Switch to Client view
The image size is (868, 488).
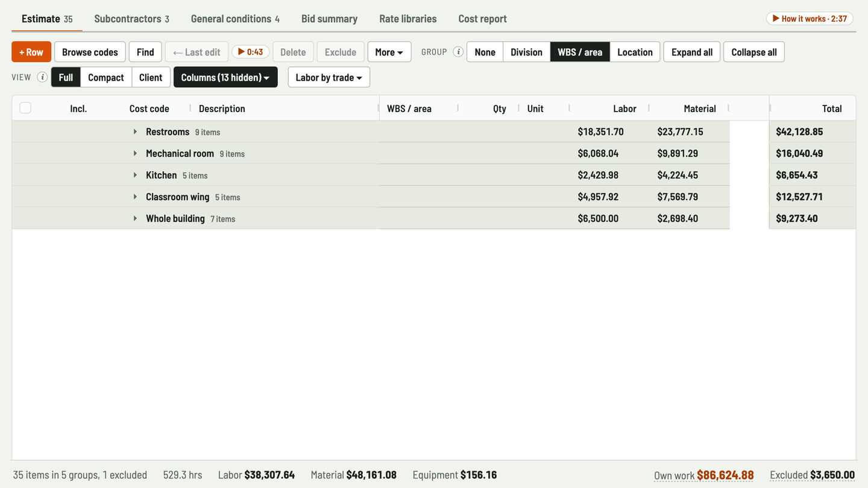click(x=151, y=77)
